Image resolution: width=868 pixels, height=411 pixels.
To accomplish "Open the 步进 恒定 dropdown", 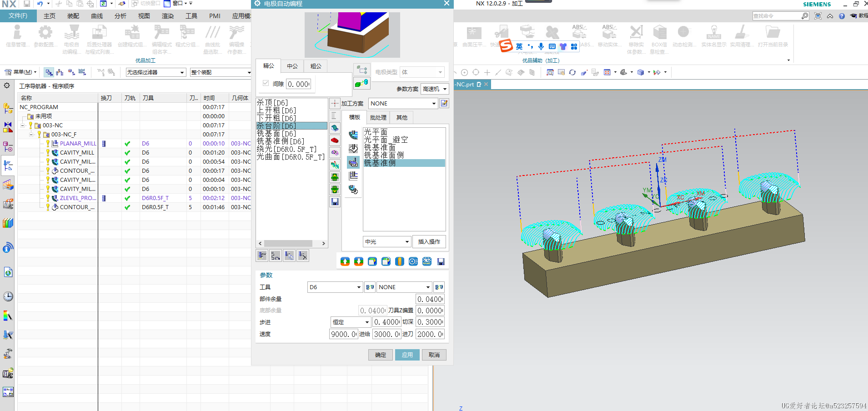I will pos(351,322).
